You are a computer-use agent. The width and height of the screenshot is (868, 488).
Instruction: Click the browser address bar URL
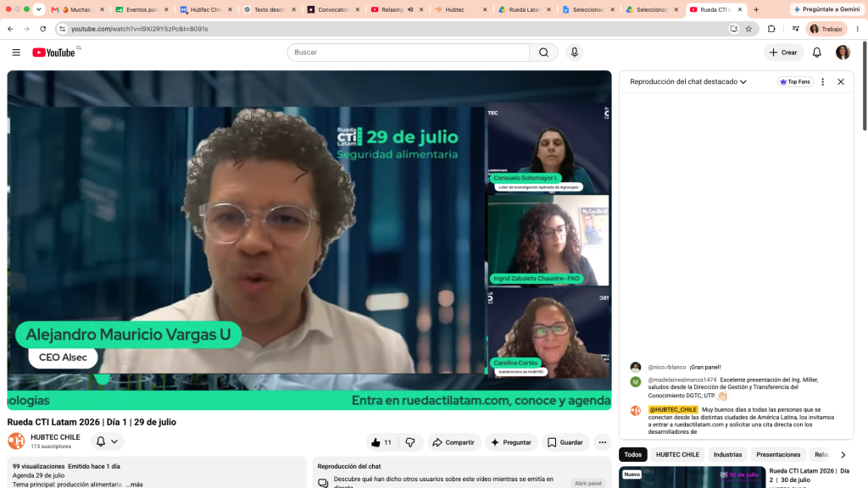tap(140, 29)
